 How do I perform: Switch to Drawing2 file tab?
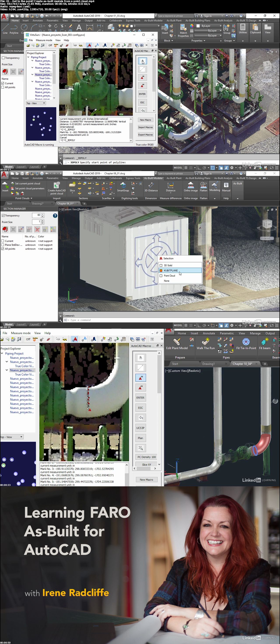tap(38, 203)
